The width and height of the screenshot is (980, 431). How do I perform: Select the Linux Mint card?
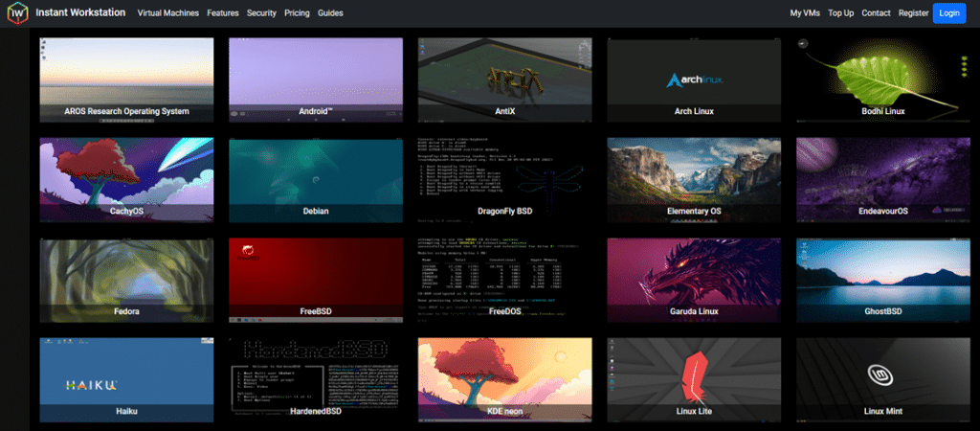click(x=882, y=380)
